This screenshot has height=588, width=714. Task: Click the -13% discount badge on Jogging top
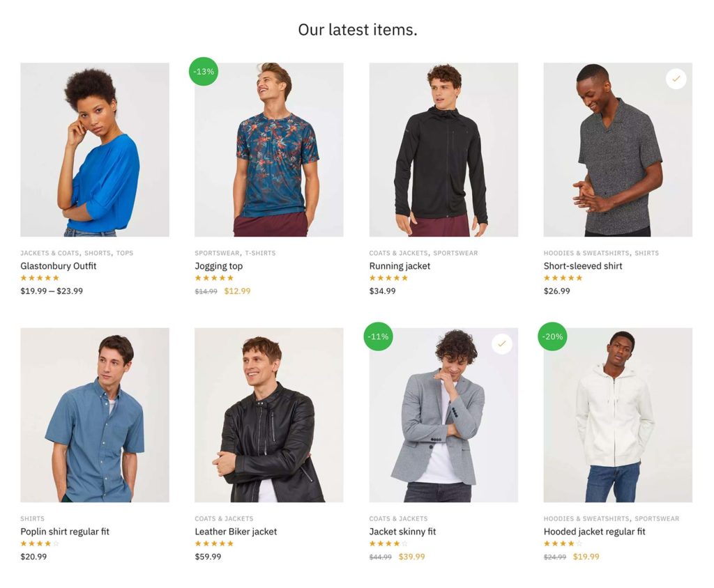point(203,71)
